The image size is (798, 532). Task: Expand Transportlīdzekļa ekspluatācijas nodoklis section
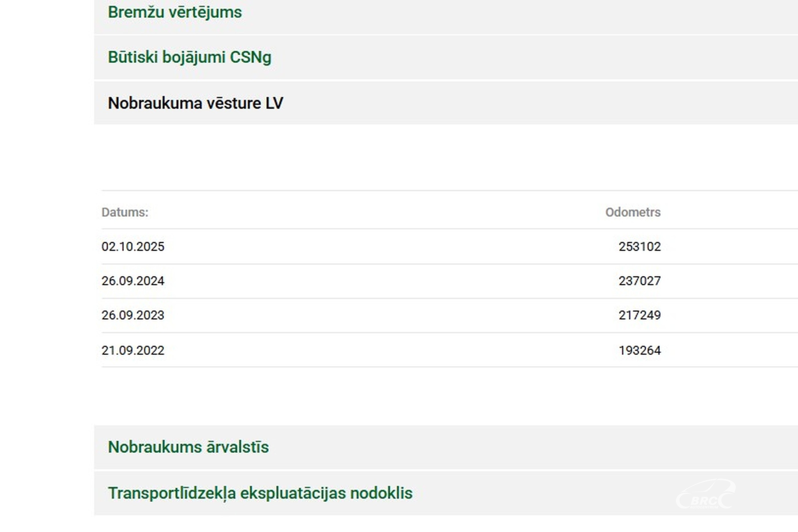(260, 493)
